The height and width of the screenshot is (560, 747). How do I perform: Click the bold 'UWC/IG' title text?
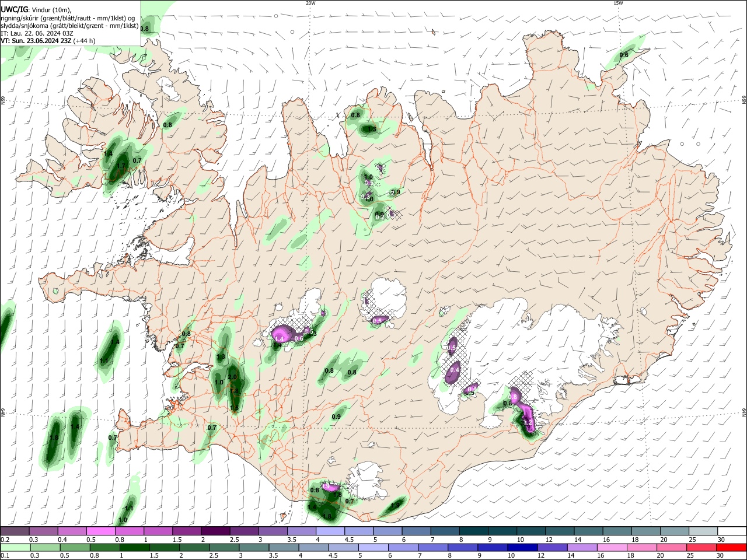click(14, 10)
